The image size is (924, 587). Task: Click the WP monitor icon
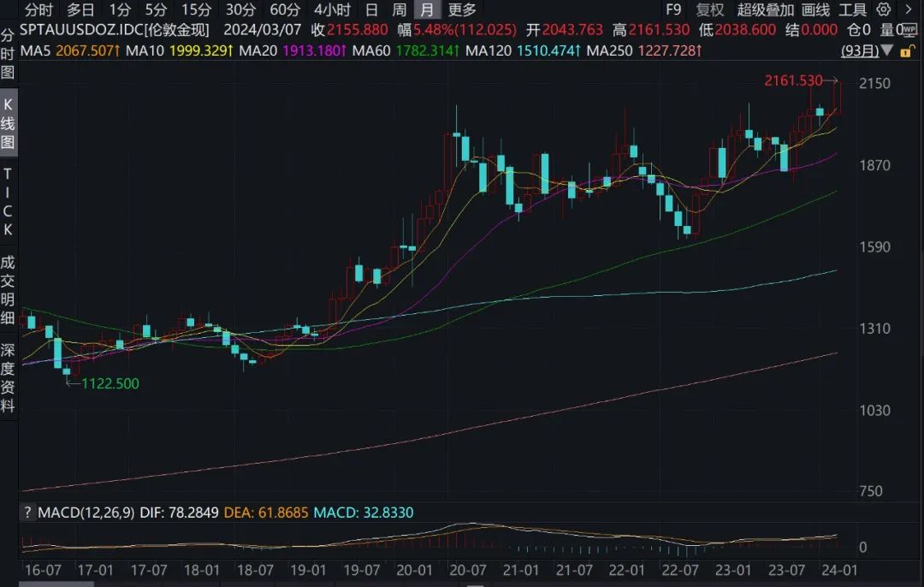point(908,29)
